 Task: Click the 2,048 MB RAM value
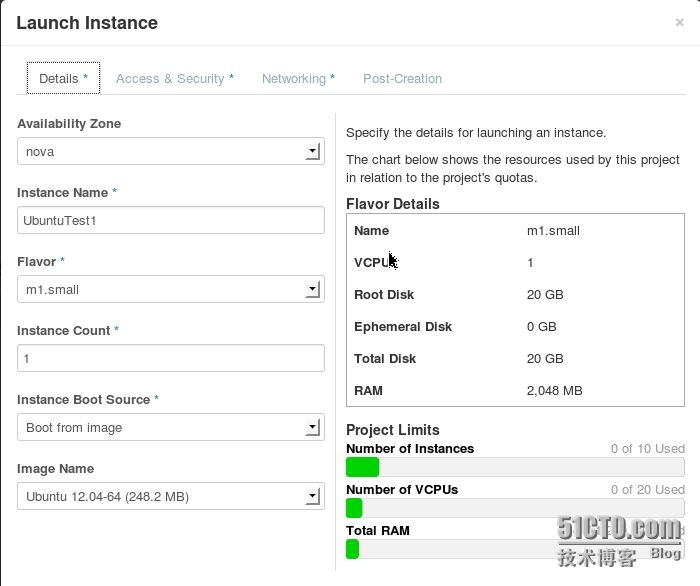tap(554, 391)
